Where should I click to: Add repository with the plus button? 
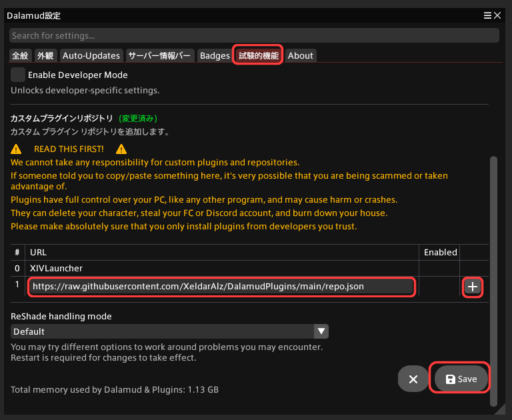point(473,287)
